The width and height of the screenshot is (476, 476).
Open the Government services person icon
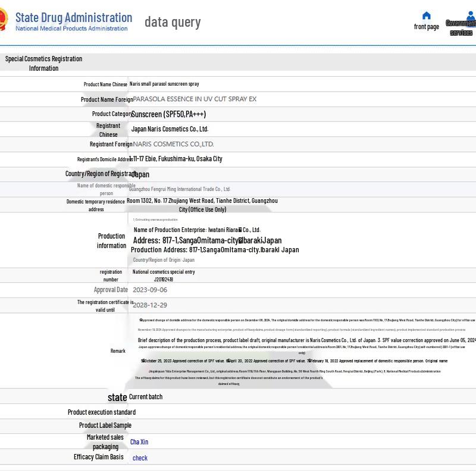471,15
